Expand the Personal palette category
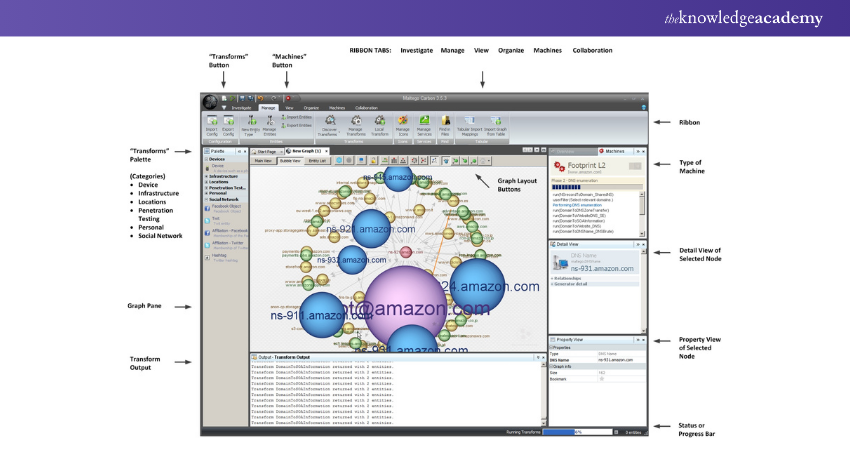 click(206, 193)
